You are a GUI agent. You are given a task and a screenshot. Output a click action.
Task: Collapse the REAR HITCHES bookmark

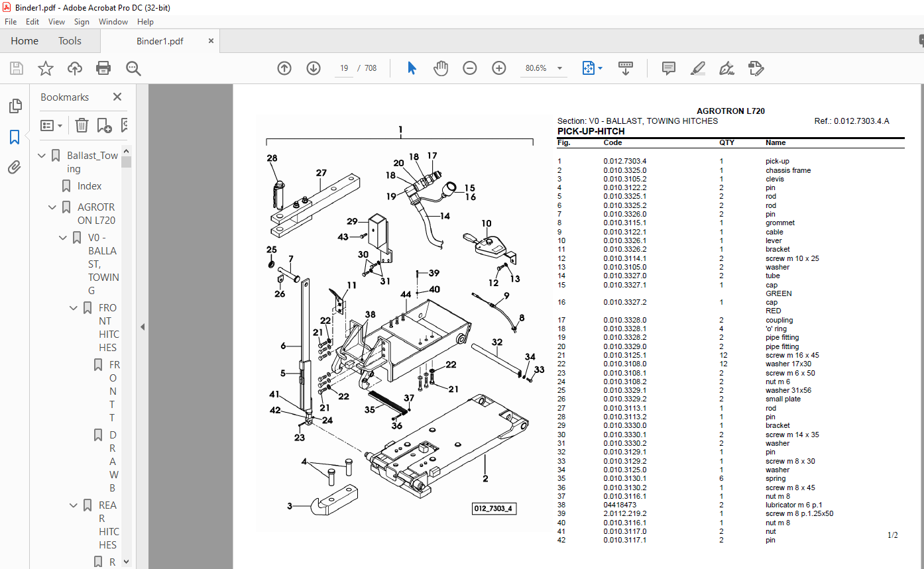coord(74,505)
